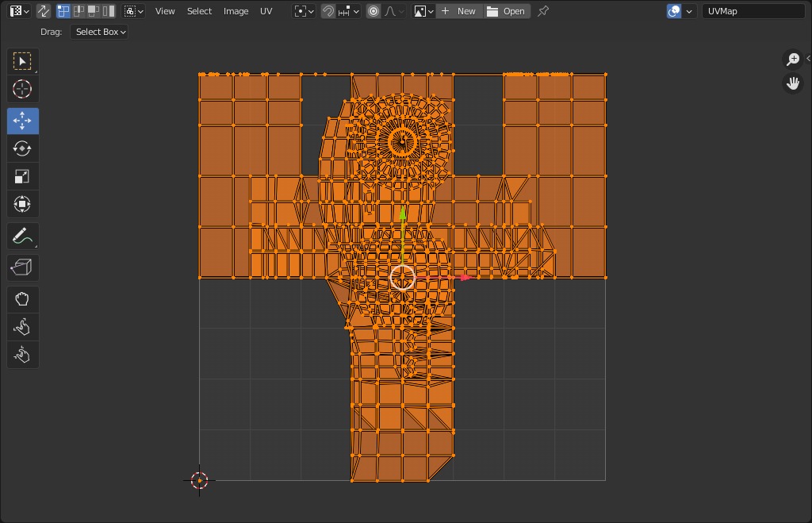Open the editor type menu
The image size is (812, 523).
coord(20,11)
